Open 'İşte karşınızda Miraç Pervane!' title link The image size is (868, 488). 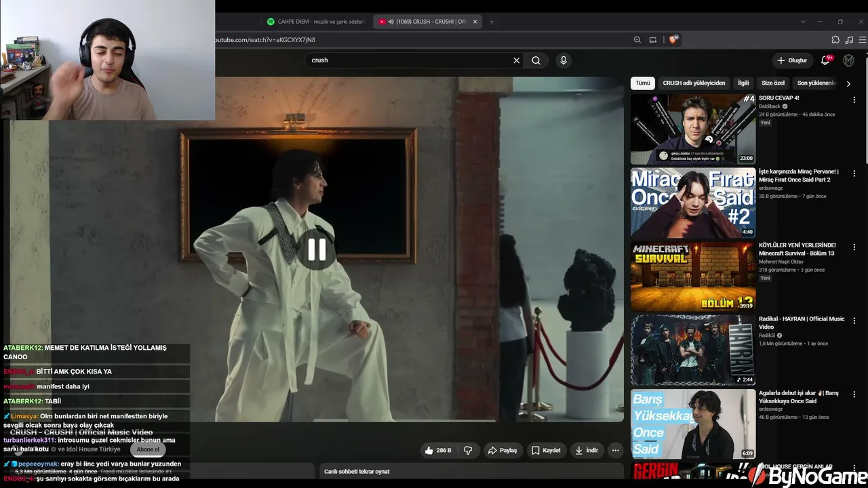799,176
